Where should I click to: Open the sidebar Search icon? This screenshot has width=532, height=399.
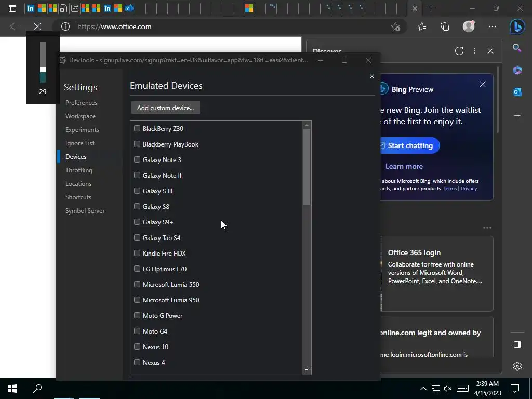517,48
